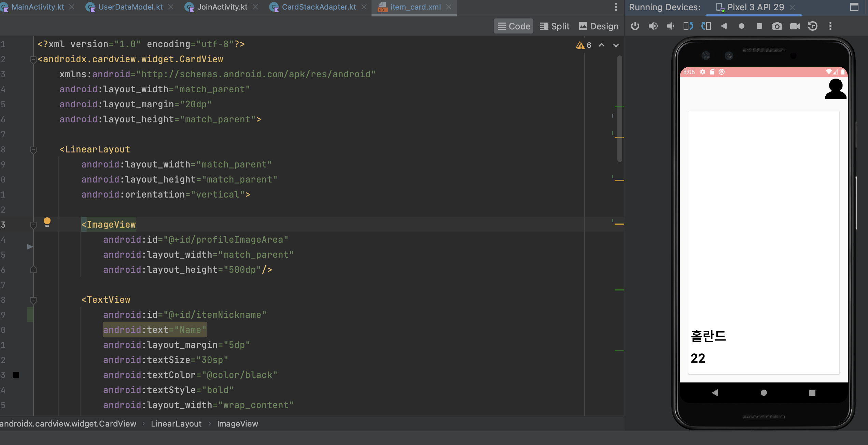The image size is (868, 445).
Task: Click the emulator Volume Down button
Action: [671, 26]
